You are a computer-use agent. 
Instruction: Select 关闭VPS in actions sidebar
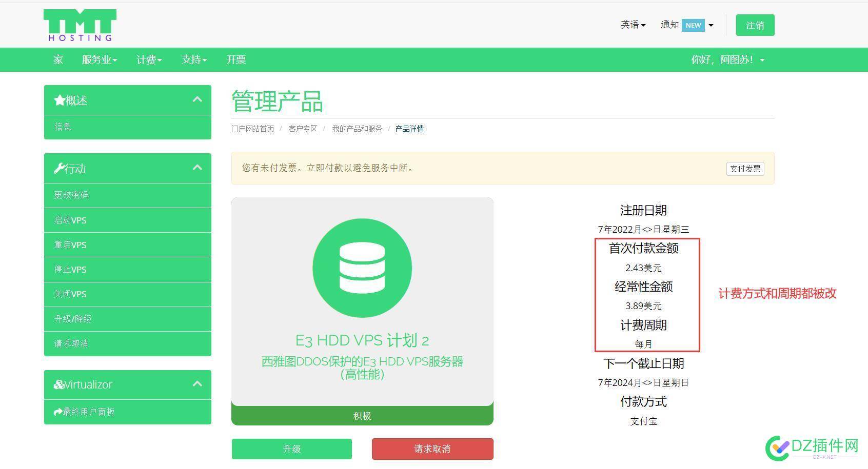(x=128, y=294)
